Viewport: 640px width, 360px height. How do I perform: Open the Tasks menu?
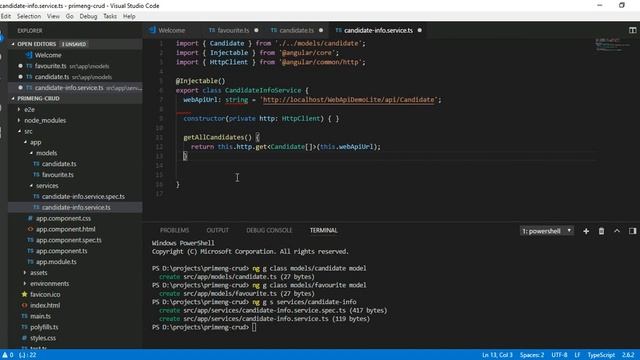pos(110,16)
